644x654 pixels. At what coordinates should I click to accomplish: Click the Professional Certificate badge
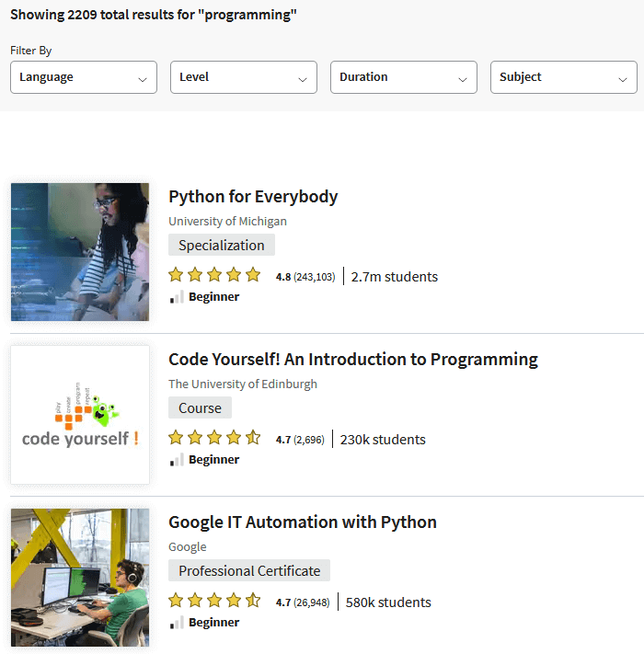point(249,571)
